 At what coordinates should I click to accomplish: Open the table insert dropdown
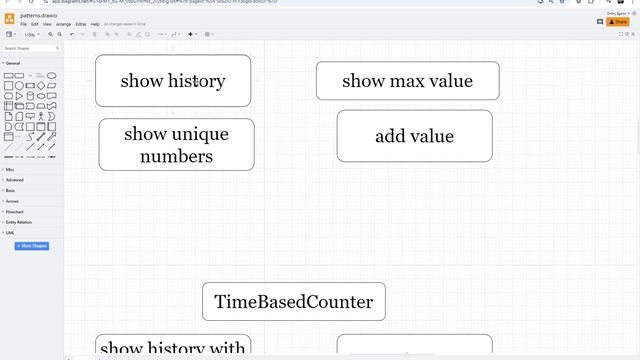click(209, 34)
